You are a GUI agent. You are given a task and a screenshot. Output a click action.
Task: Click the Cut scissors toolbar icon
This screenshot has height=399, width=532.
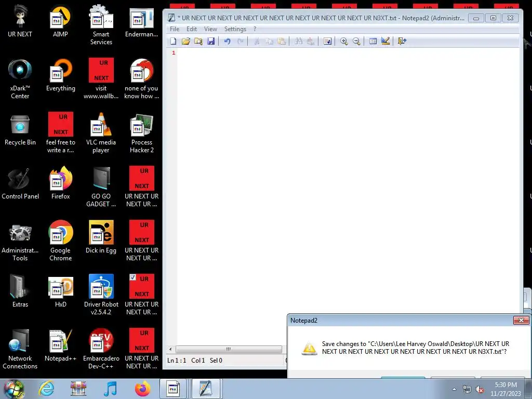pyautogui.click(x=257, y=42)
